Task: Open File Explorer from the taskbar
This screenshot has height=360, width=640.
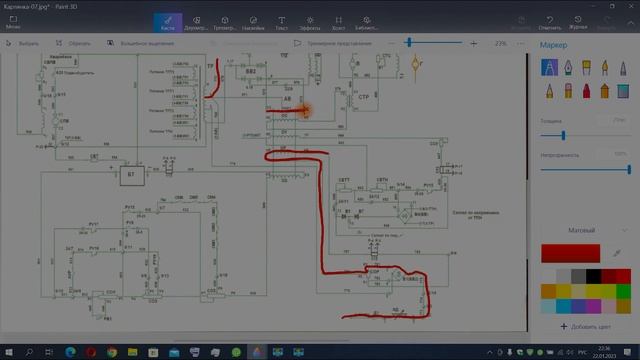Action: click(133, 352)
